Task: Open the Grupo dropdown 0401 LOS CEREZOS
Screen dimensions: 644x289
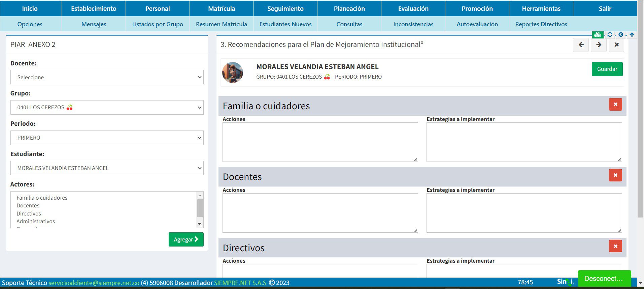Action: click(107, 107)
